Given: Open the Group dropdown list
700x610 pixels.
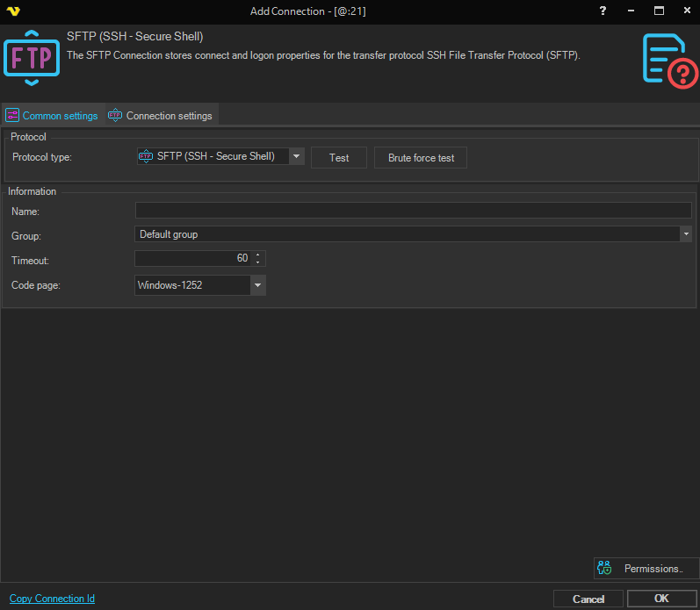Looking at the screenshot, I should (x=685, y=234).
